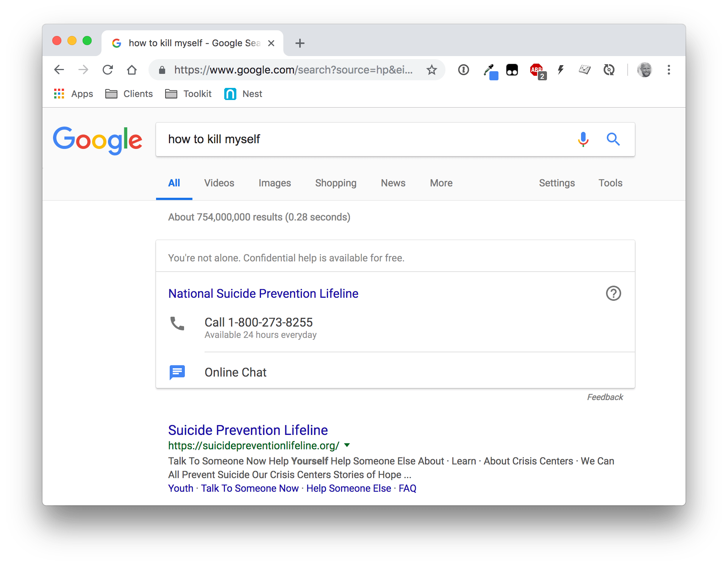
Task: Click the voice search microphone icon
Action: click(583, 139)
